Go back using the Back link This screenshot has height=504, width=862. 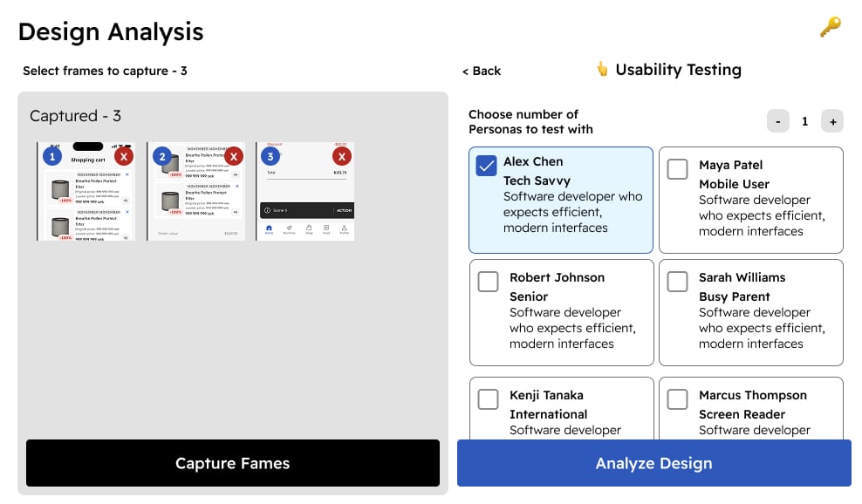[482, 71]
